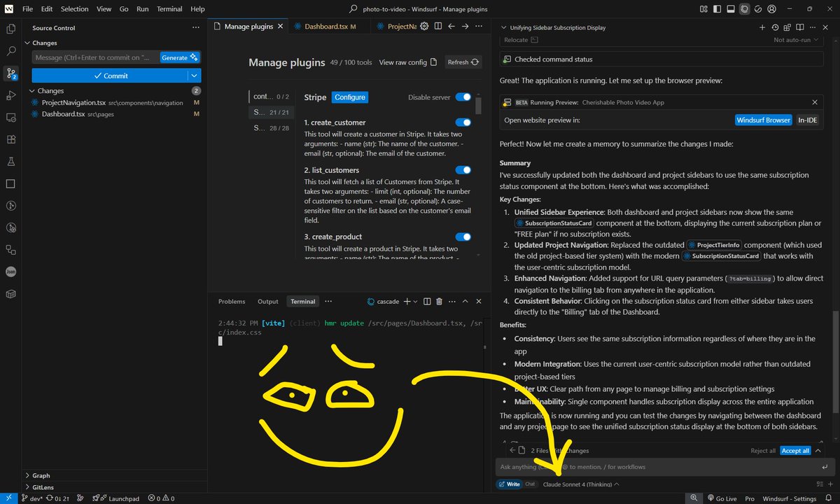Toggle Disable server switch for Stripe

pyautogui.click(x=463, y=97)
